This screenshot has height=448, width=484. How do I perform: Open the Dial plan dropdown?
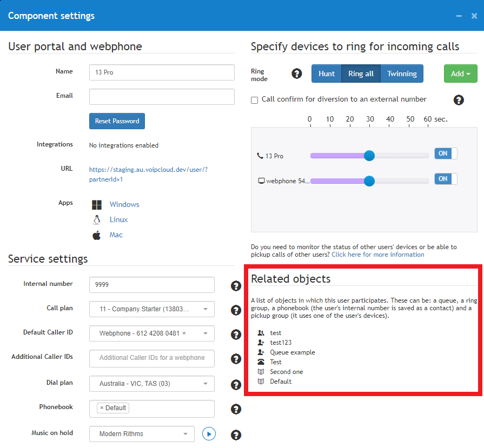click(152, 384)
